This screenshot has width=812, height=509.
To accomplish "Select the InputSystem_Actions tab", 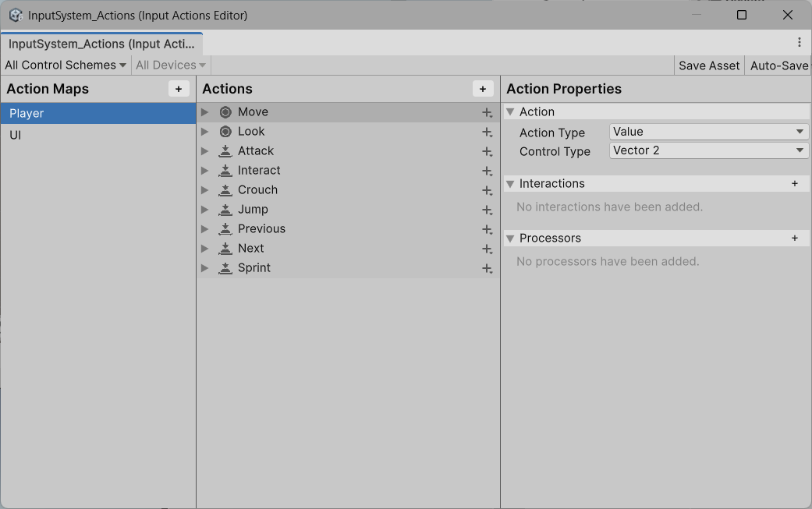I will [x=101, y=44].
